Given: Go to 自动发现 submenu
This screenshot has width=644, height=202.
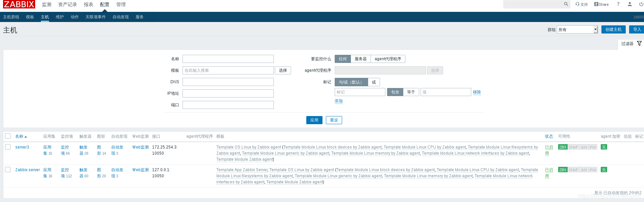Looking at the screenshot, I should pyautogui.click(x=121, y=17).
